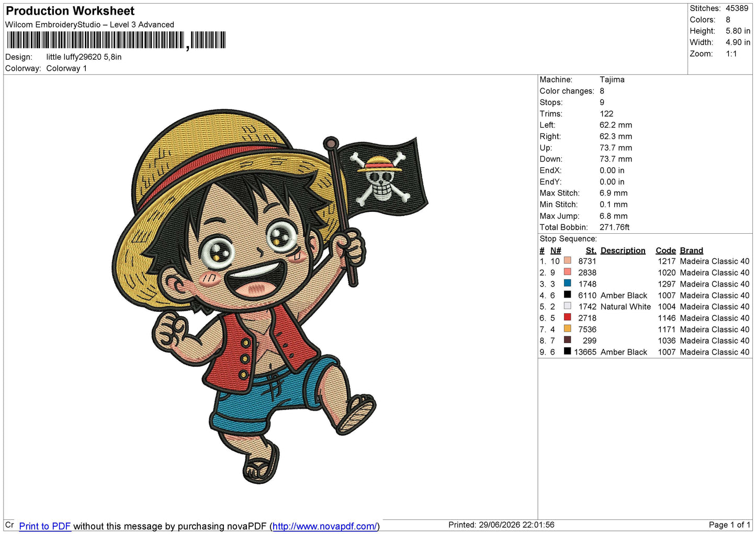Select the blue swatch for stop 3
Screen dimensions: 756x534
click(x=567, y=283)
